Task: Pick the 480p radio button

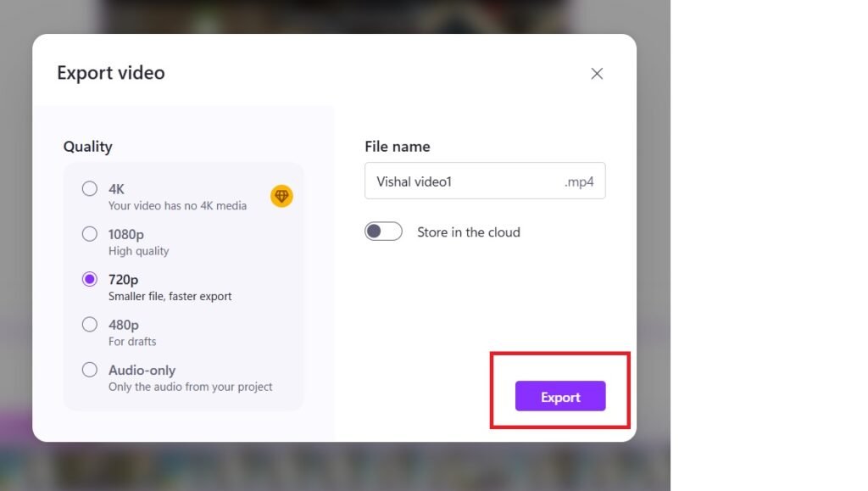Action: tap(90, 324)
